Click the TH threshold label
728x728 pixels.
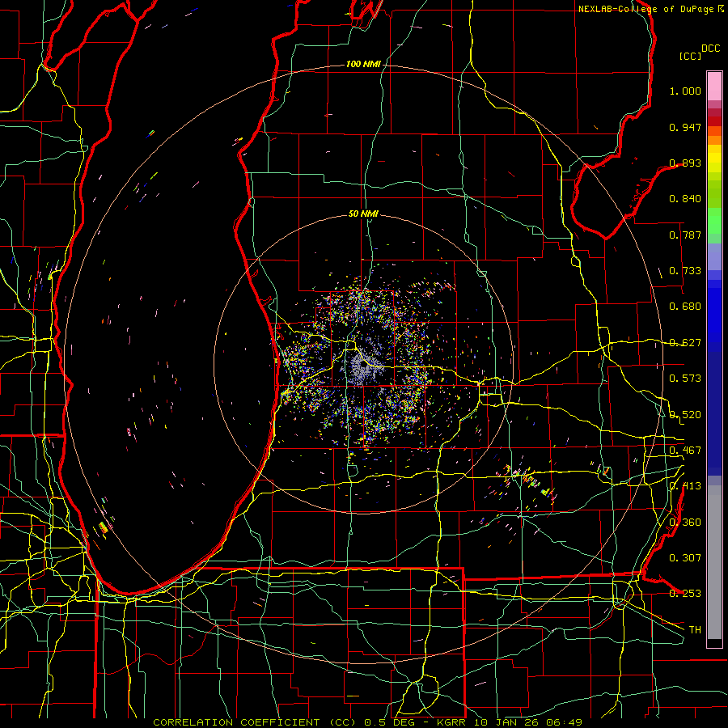point(695,630)
